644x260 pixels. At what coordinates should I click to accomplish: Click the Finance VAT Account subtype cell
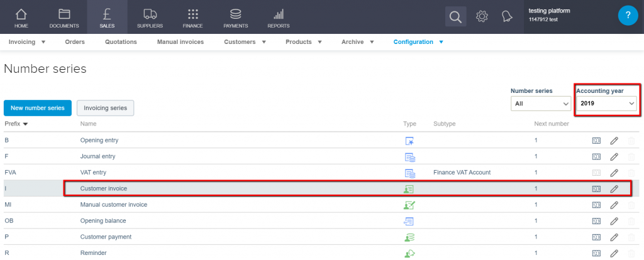pyautogui.click(x=462, y=173)
